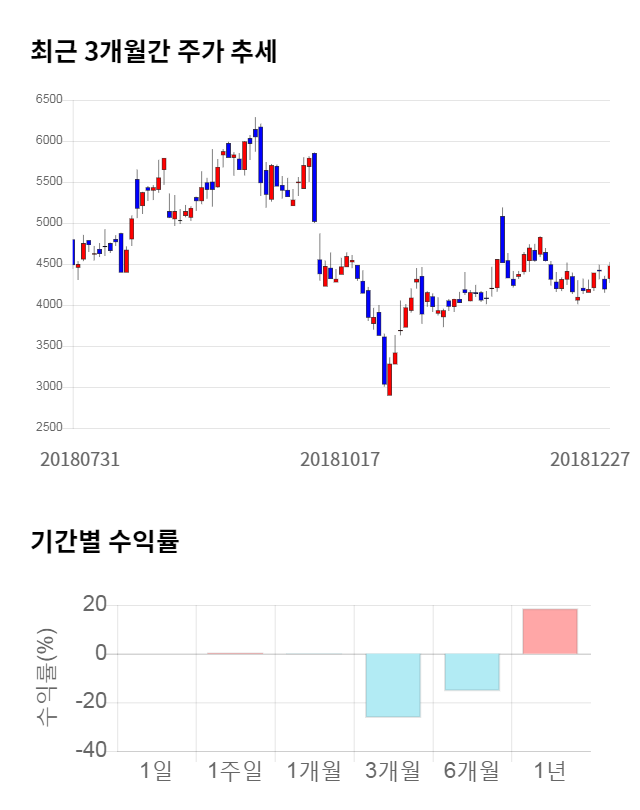Click the pink 1년 return bar

coord(550,631)
